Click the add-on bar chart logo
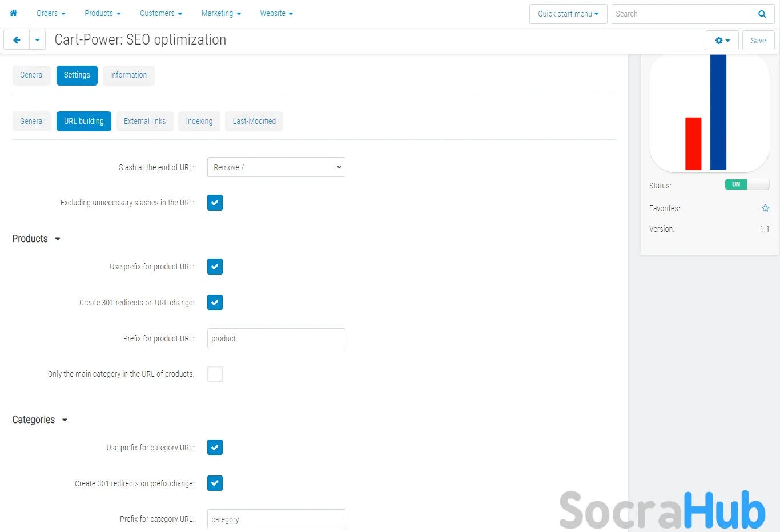This screenshot has width=780, height=532. click(x=709, y=113)
